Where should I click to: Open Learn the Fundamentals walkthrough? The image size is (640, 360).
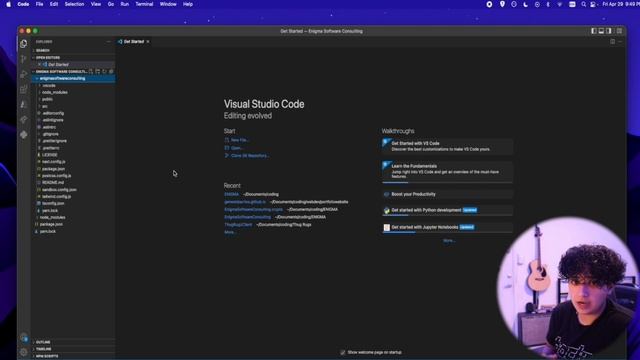point(447,171)
